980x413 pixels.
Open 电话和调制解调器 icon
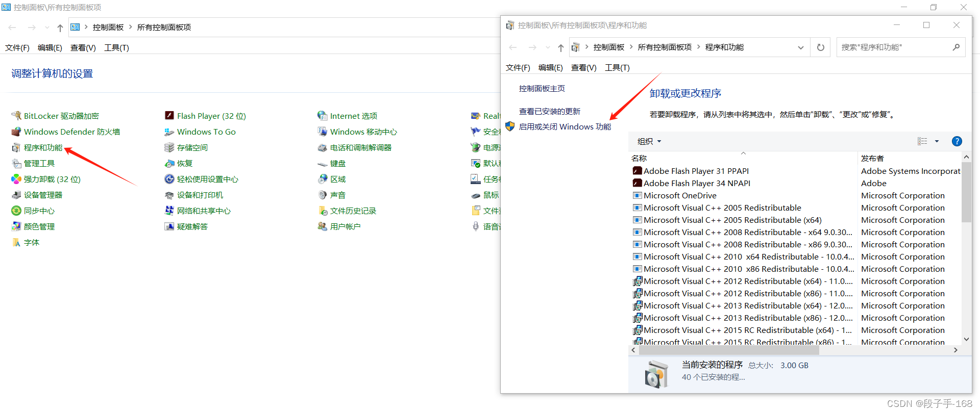pos(323,147)
